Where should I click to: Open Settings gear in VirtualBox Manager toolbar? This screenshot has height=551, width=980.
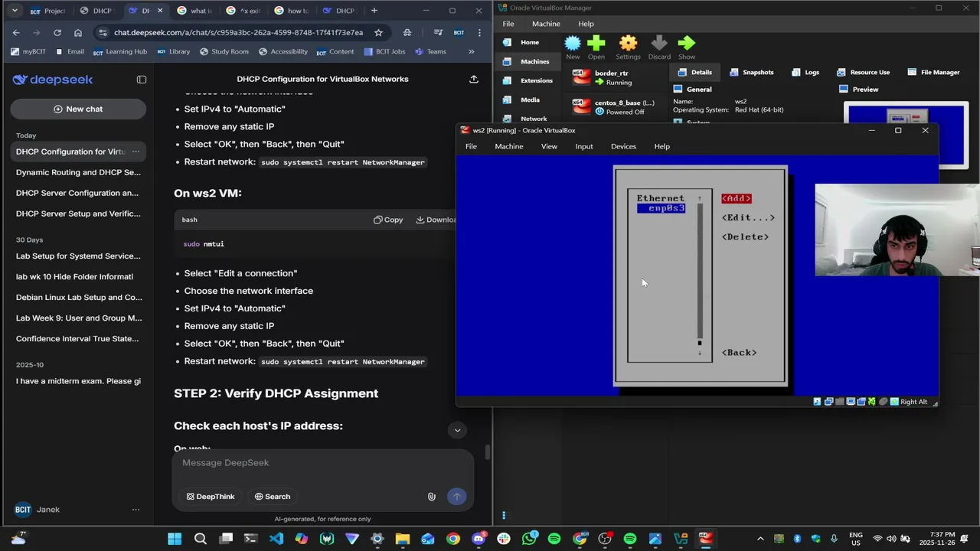pyautogui.click(x=628, y=47)
